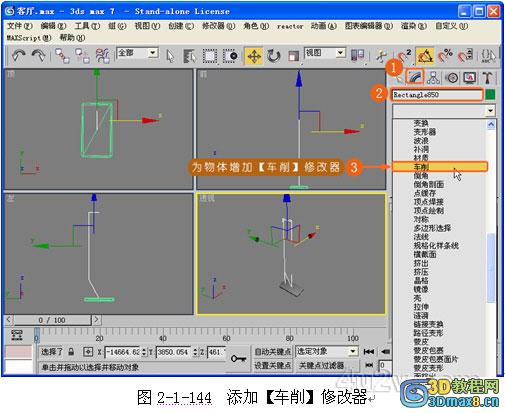
Task: Switch to Modify panel tab
Action: [415, 77]
